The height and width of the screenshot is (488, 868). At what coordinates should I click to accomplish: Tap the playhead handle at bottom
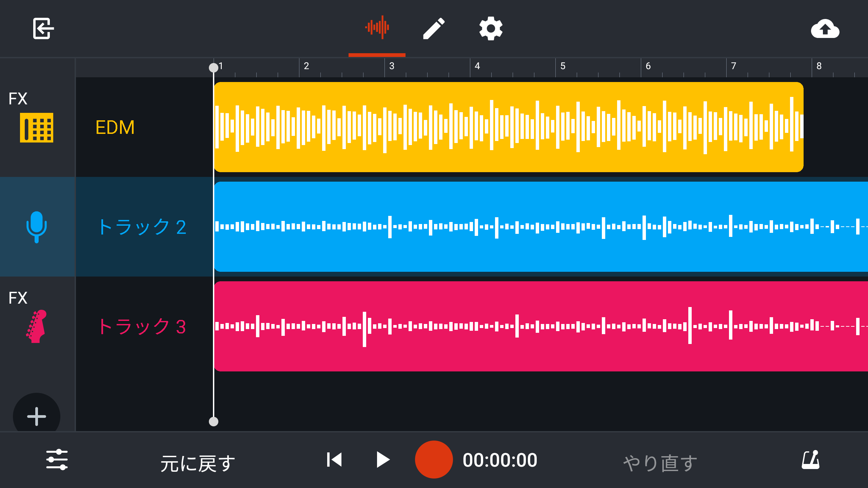214,422
